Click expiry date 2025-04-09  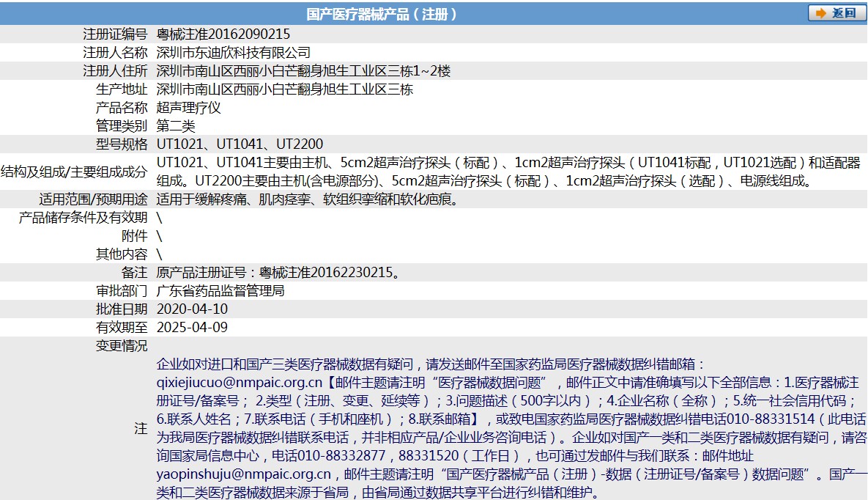pos(192,327)
